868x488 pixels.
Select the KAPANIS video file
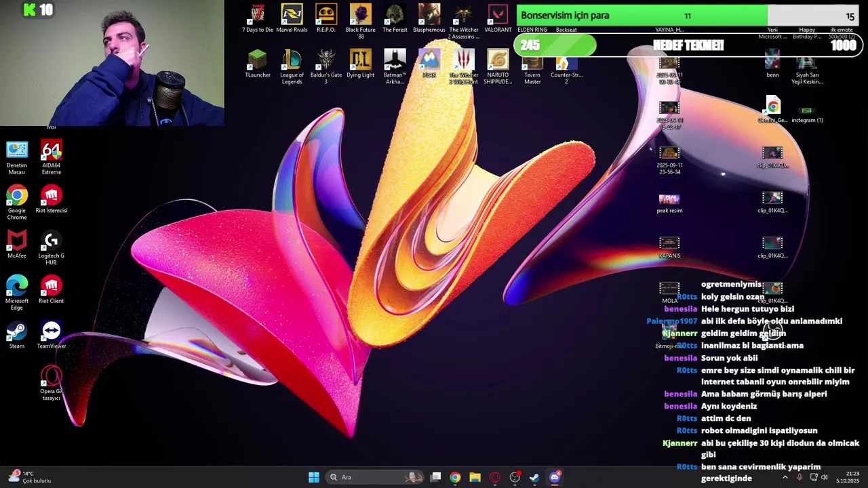pos(669,247)
